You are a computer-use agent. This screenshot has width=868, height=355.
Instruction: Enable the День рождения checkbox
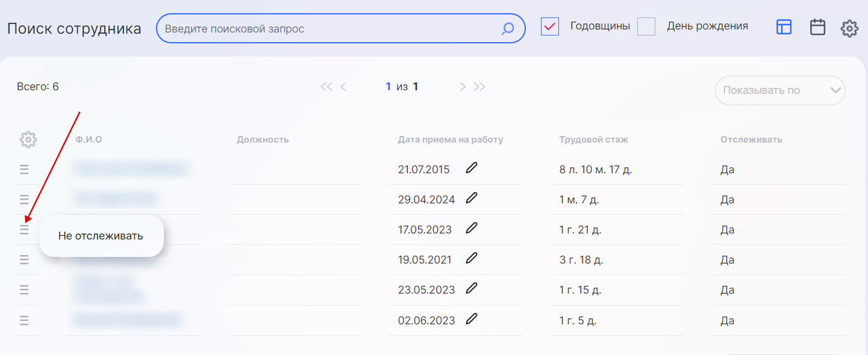coord(646,26)
